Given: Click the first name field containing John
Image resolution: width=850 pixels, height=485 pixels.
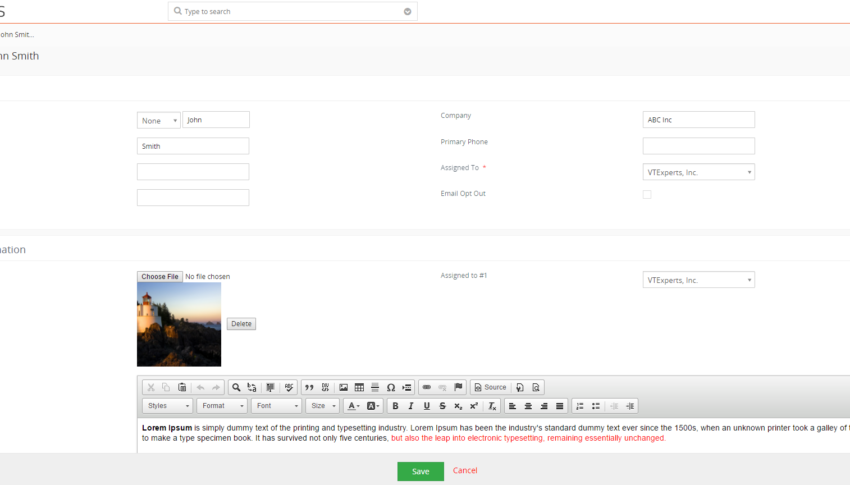Looking at the screenshot, I should (x=216, y=120).
